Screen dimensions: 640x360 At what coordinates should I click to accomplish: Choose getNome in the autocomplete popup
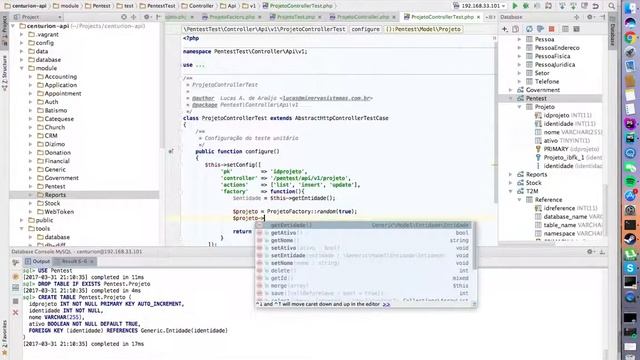tap(363, 240)
